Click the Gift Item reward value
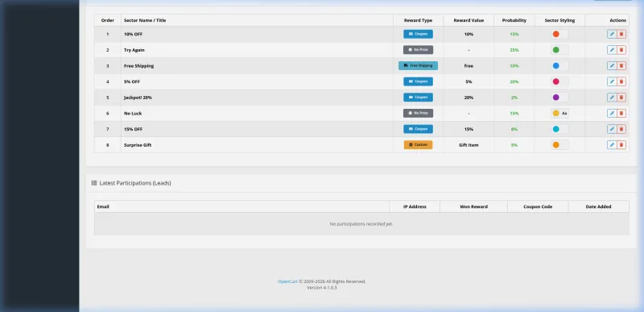The height and width of the screenshot is (312, 644). click(469, 144)
